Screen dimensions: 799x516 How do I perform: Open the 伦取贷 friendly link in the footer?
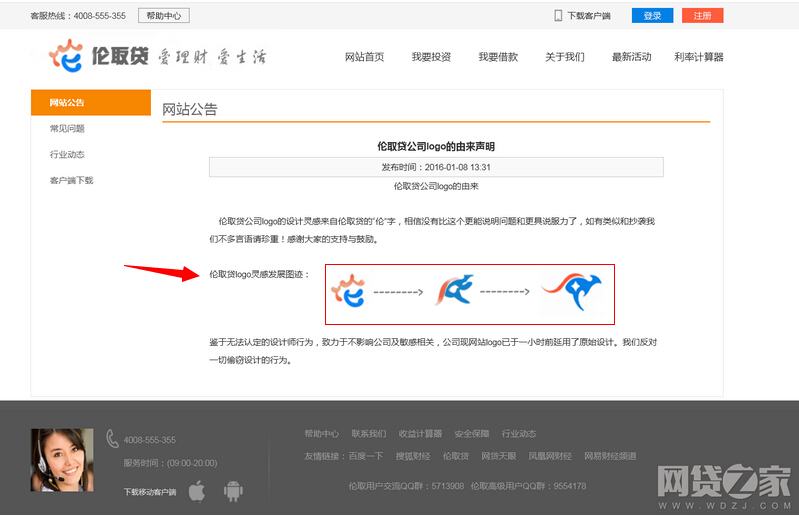456,456
